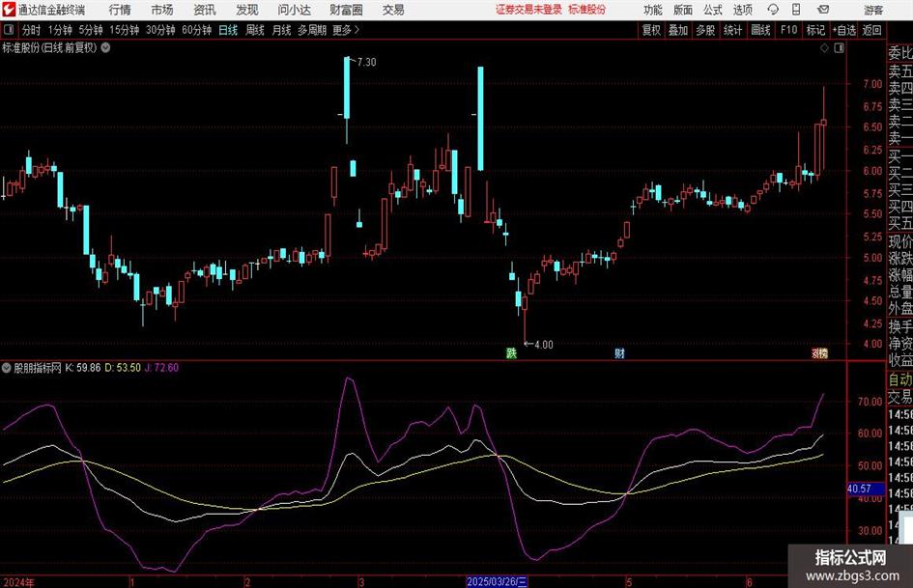Click the 2024年 label on time axis
913x588 pixels.
[18, 582]
